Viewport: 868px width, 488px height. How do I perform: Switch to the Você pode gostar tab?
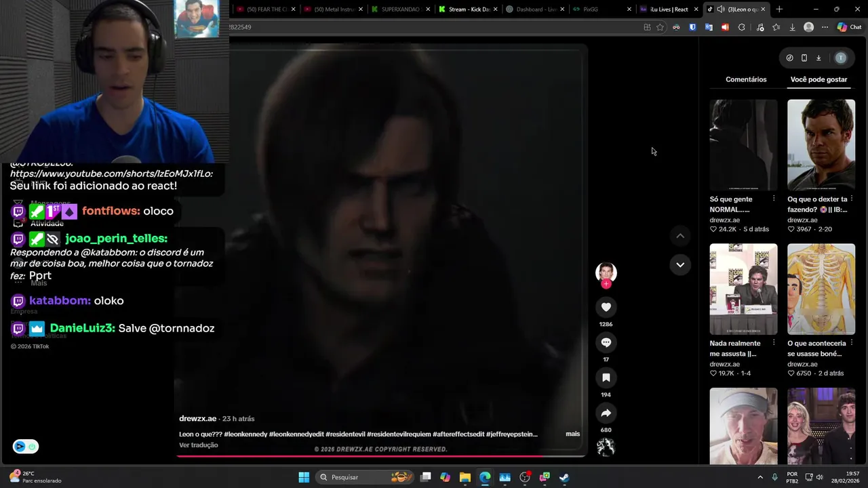tap(818, 79)
